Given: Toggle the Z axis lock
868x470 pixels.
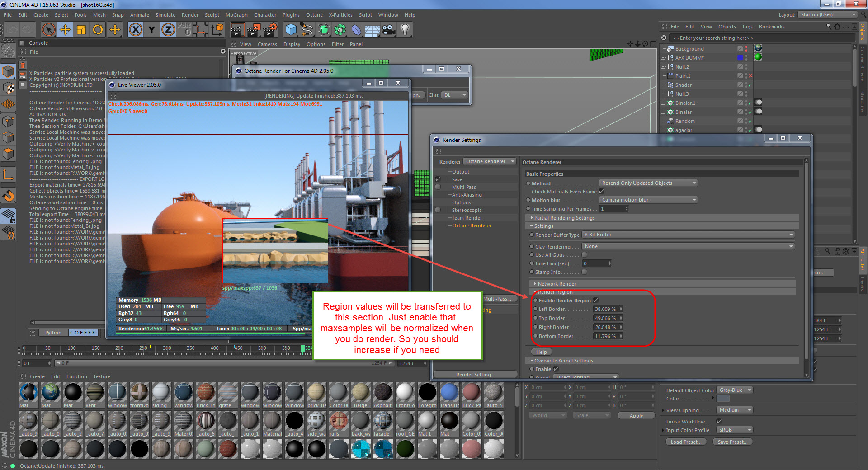Looking at the screenshot, I should (x=168, y=30).
